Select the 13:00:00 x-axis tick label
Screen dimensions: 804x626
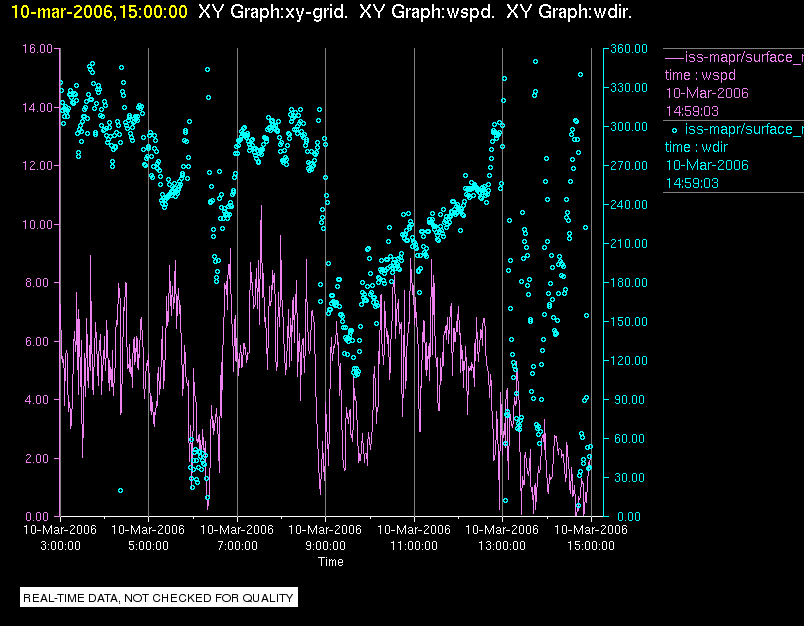point(502,546)
